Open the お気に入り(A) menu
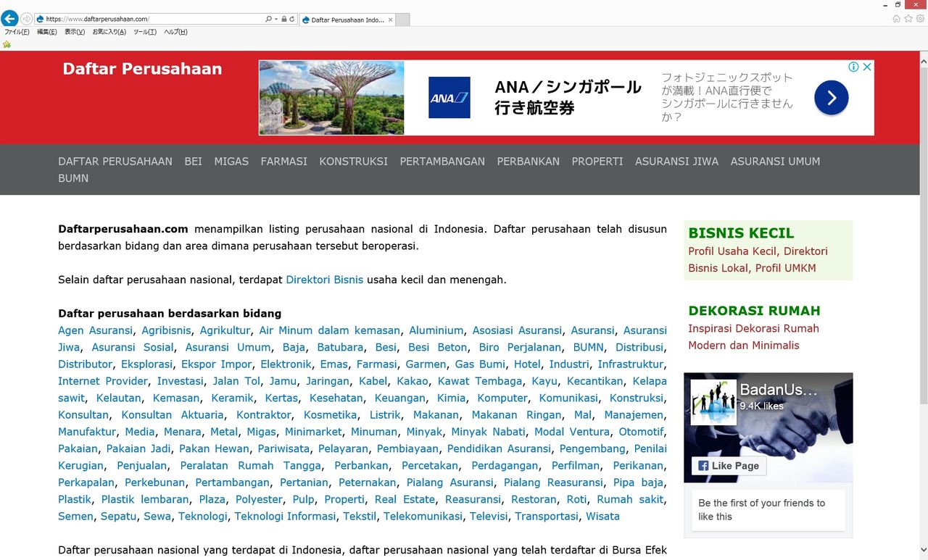Viewport: 928px width, 560px height. 109,32
